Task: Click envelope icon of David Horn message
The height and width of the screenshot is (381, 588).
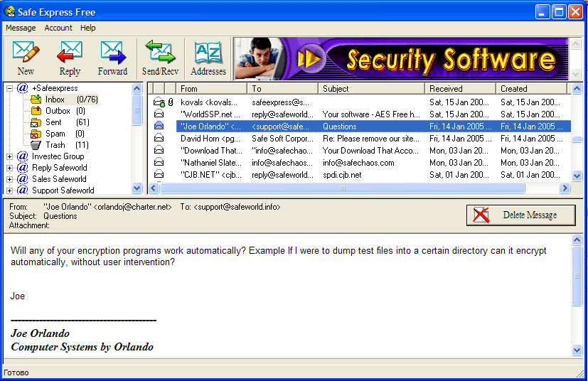Action: [159, 139]
